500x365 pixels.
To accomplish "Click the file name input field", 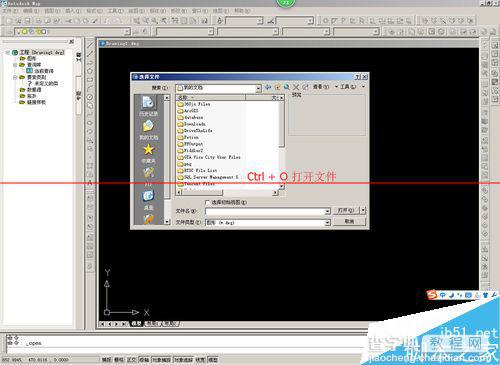I will pos(265,211).
